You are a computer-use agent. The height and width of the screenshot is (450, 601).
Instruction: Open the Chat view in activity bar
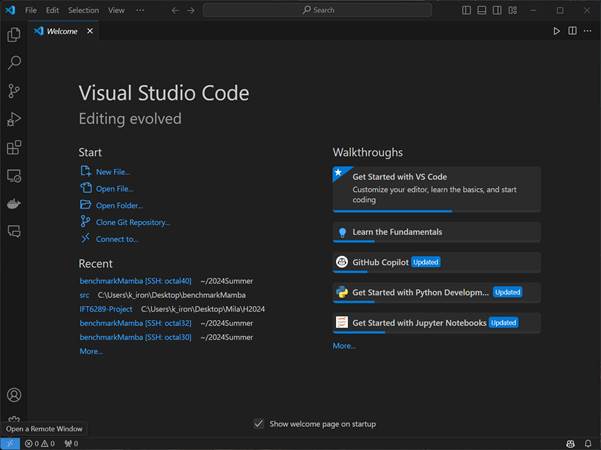(14, 231)
